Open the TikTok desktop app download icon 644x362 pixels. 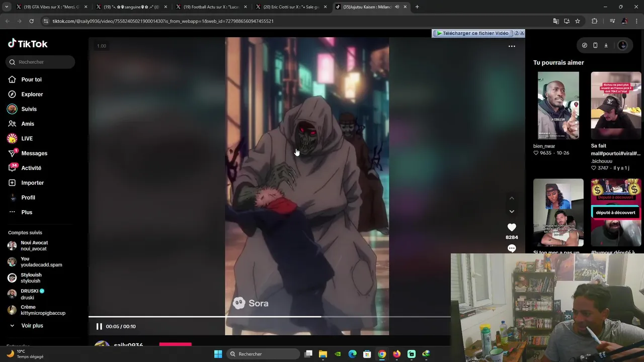point(606,45)
